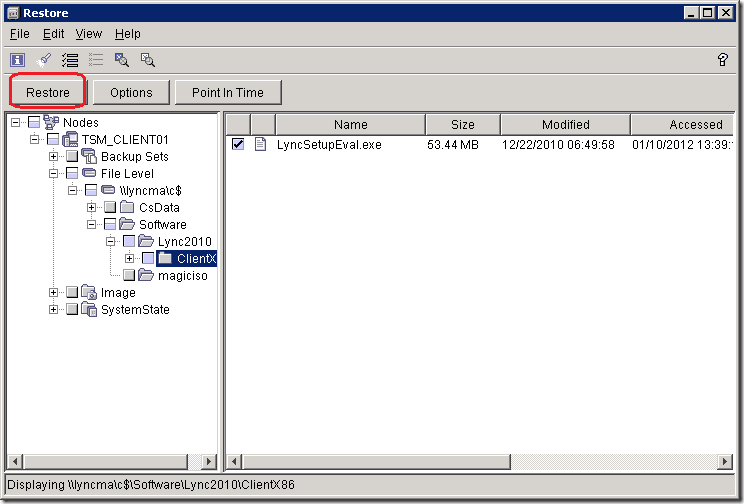Viewport: 744px width, 504px height.
Task: Click the Point In Time button
Action: click(228, 93)
